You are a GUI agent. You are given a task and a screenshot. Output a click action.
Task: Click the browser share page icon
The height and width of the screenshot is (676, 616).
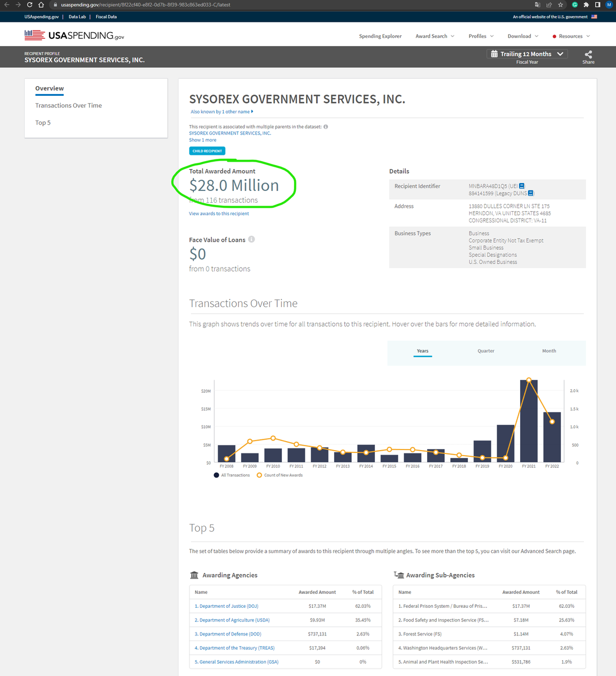[549, 5]
